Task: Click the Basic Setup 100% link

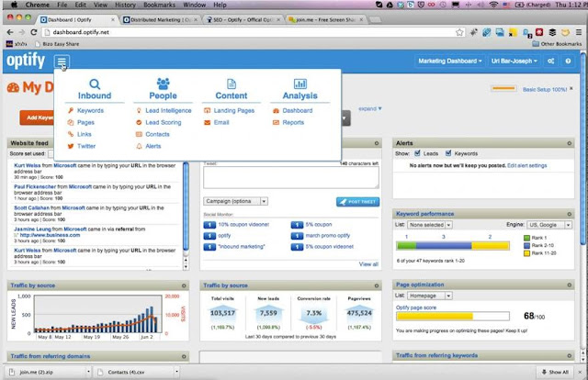Action: click(x=545, y=90)
